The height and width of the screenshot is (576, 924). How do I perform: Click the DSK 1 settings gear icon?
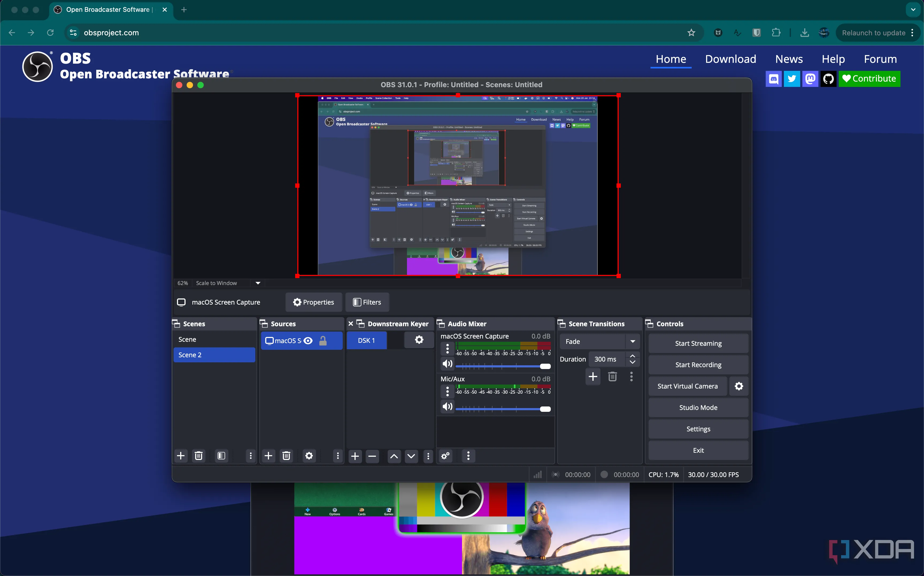click(419, 340)
